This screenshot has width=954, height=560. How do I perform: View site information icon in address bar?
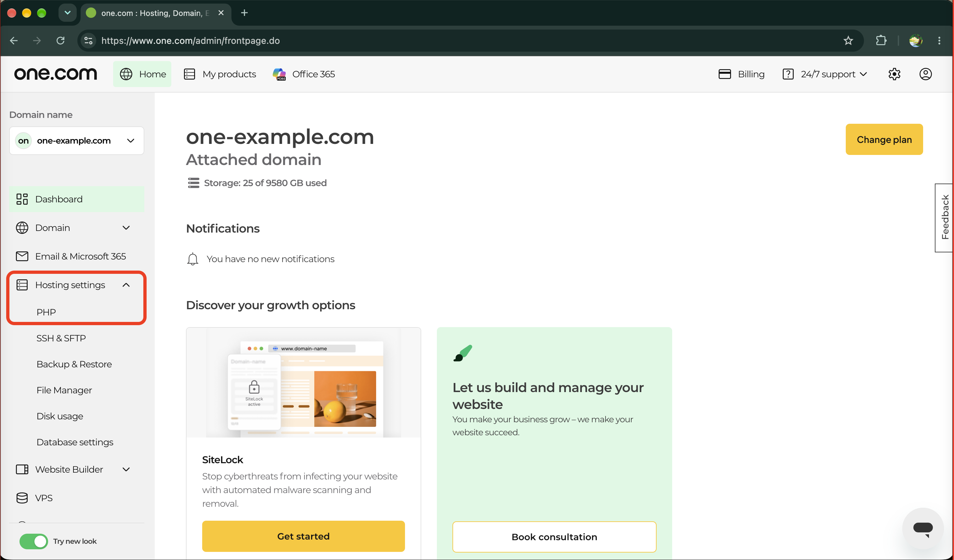[89, 41]
